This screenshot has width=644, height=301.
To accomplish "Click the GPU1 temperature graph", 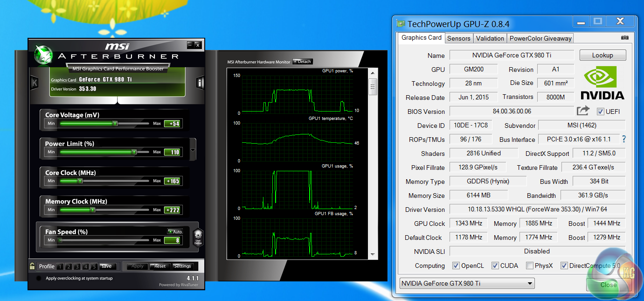I will pyautogui.click(x=297, y=142).
